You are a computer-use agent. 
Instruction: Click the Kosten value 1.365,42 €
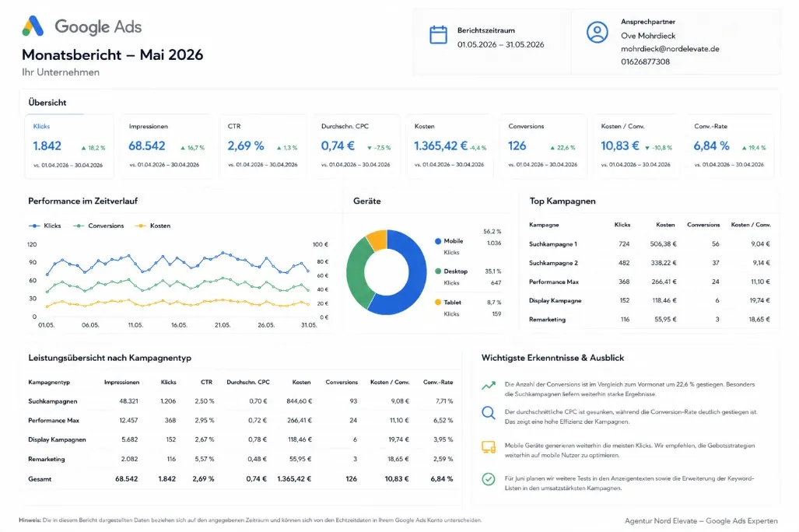point(440,145)
